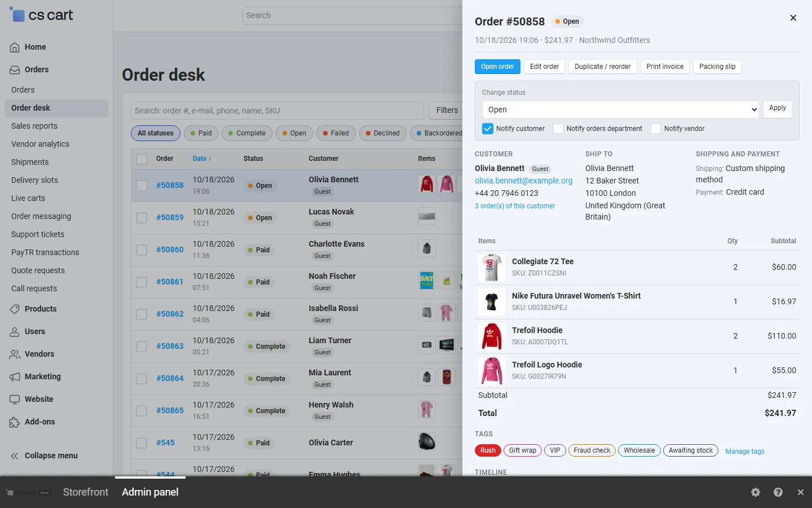Click the Trefoil Hoodie red thumbnail in panel
Screen dimensions: 812x508
pos(491,336)
